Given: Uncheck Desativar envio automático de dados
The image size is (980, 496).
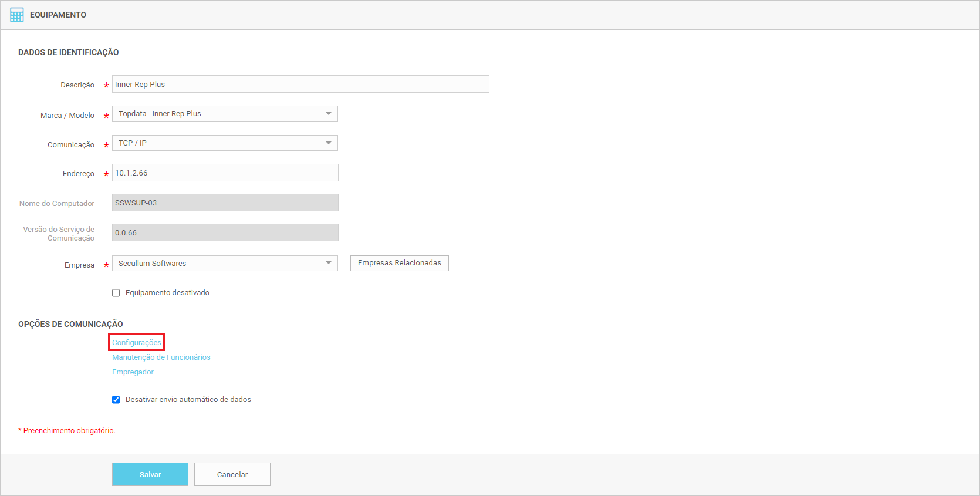Looking at the screenshot, I should [116, 400].
